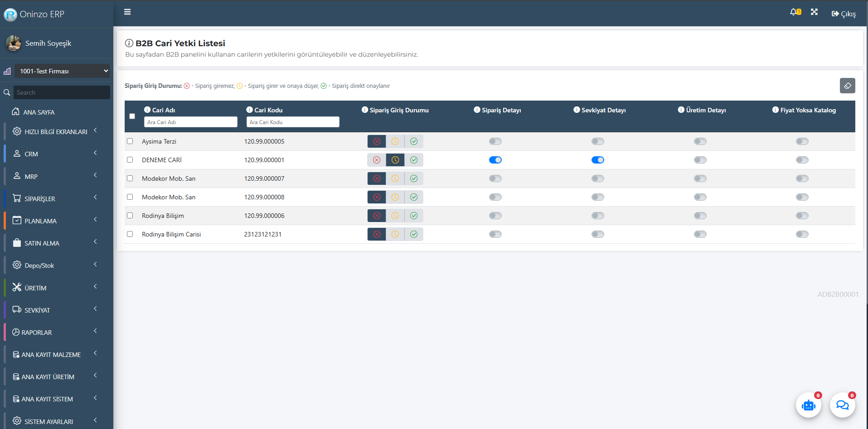The height and width of the screenshot is (429, 868).
Task: Set Aysima Terzi order status to direct approval
Action: 414,141
